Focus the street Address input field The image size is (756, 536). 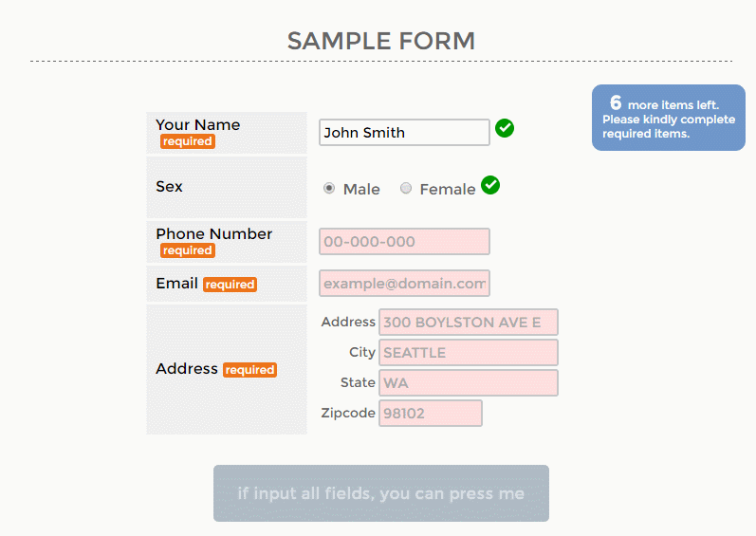click(469, 322)
